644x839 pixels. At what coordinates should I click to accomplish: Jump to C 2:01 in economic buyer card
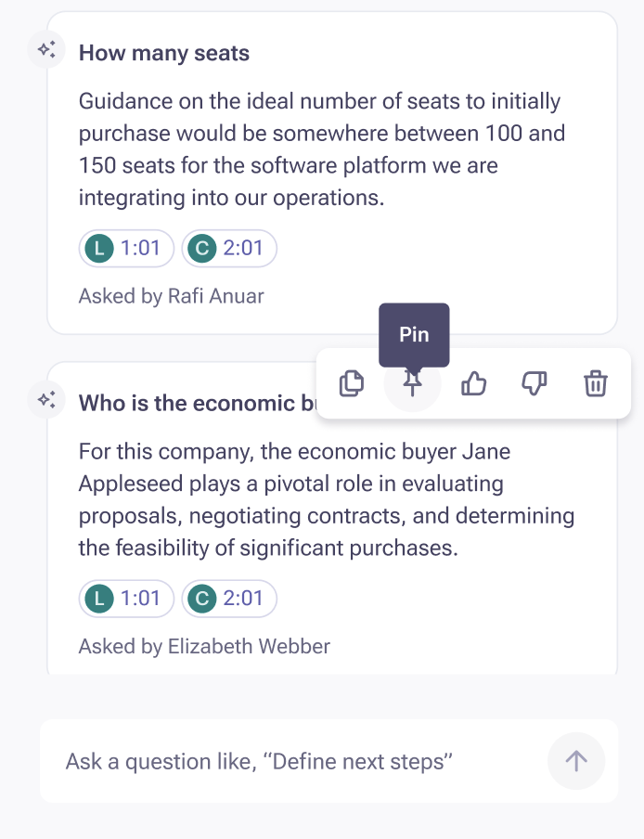point(229,599)
